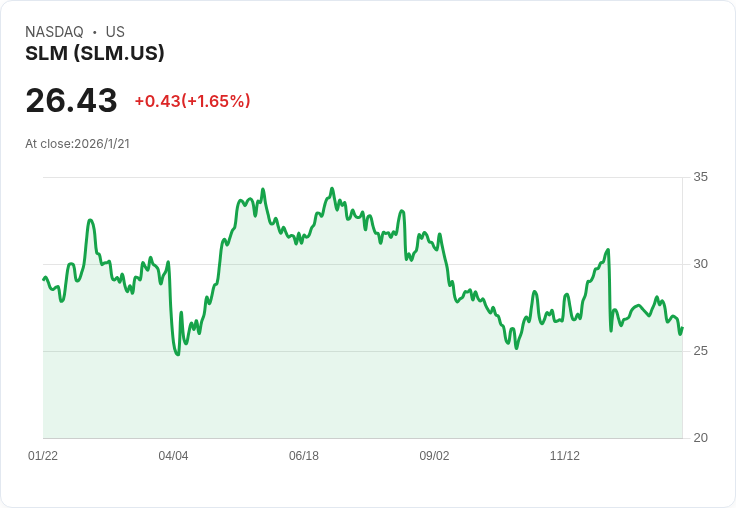Image resolution: width=736 pixels, height=508 pixels.
Task: Select the 06/18 date on the x-axis
Action: tap(304, 456)
